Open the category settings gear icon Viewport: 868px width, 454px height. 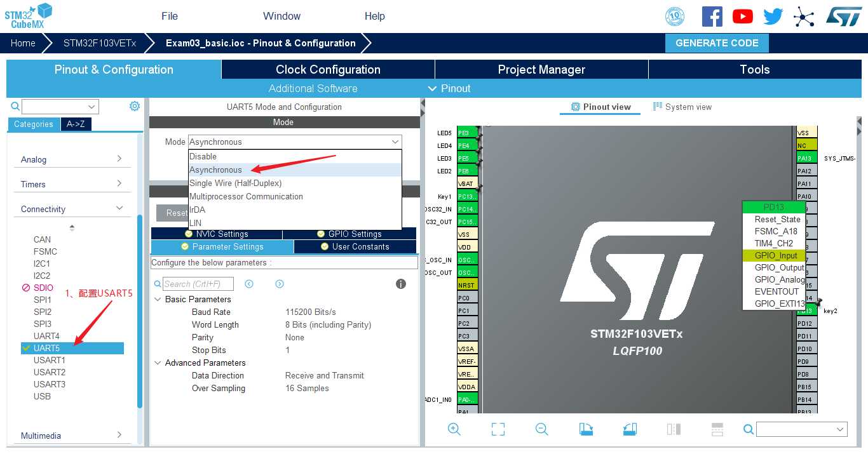[135, 106]
